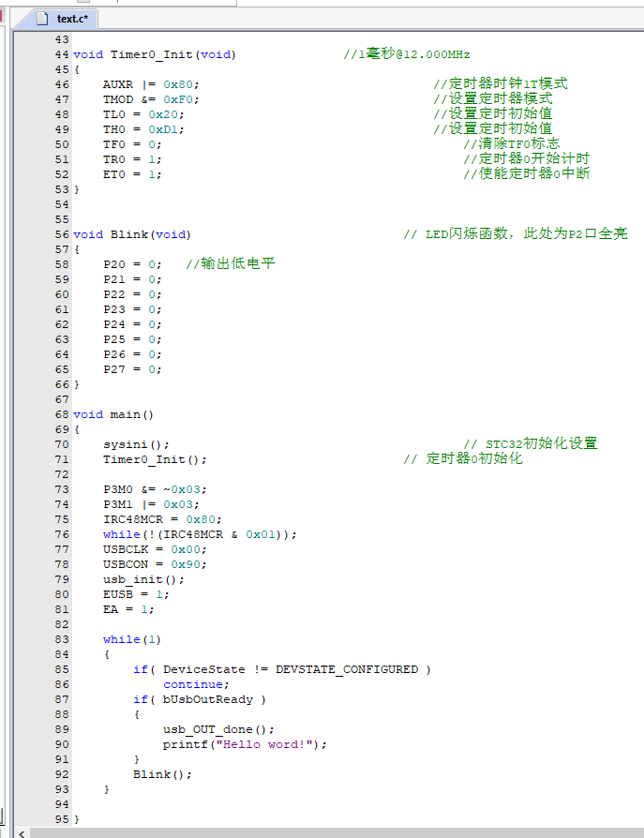The height and width of the screenshot is (838, 644).
Task: Click line number 68 in the gutter
Action: [62, 414]
